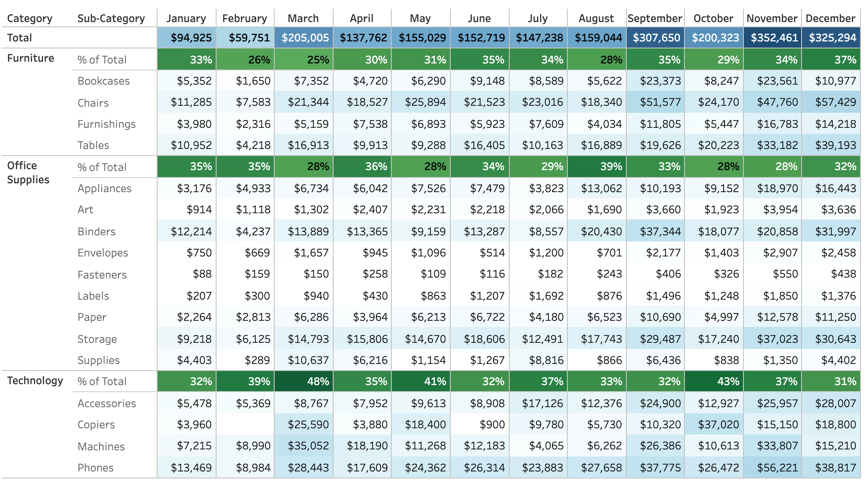Click the Binders sub-category row label
Viewport: 868px width, 482px height.
(96, 232)
